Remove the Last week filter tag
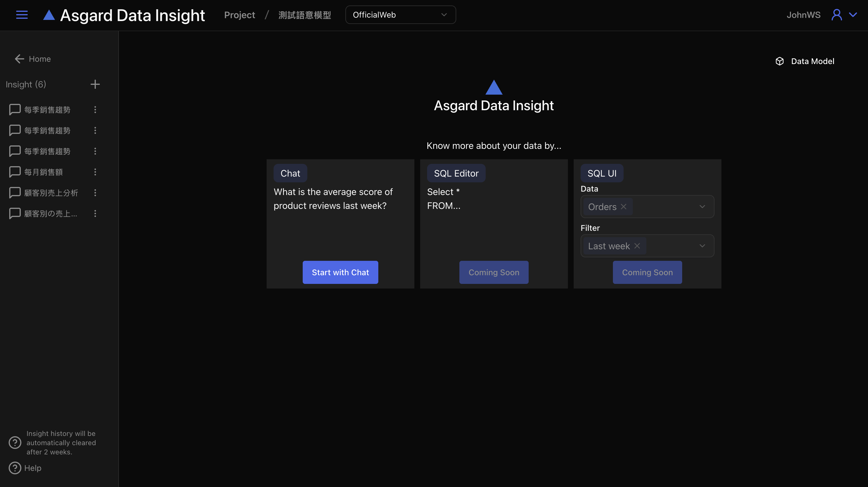 [637, 246]
